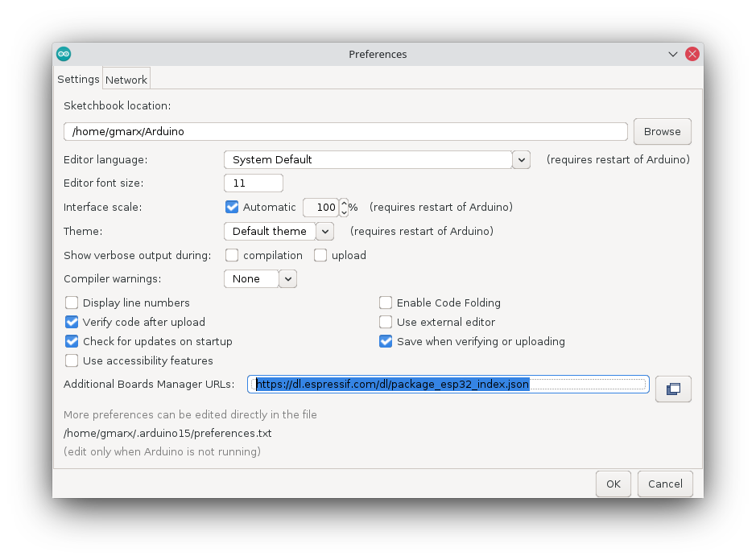
Task: Click the interface scale percentage field
Action: coord(320,208)
